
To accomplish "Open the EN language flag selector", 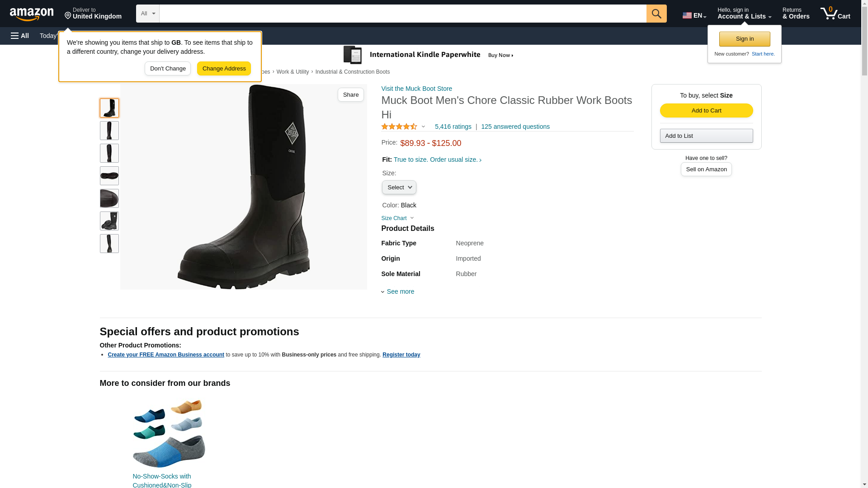I will pos(694,15).
